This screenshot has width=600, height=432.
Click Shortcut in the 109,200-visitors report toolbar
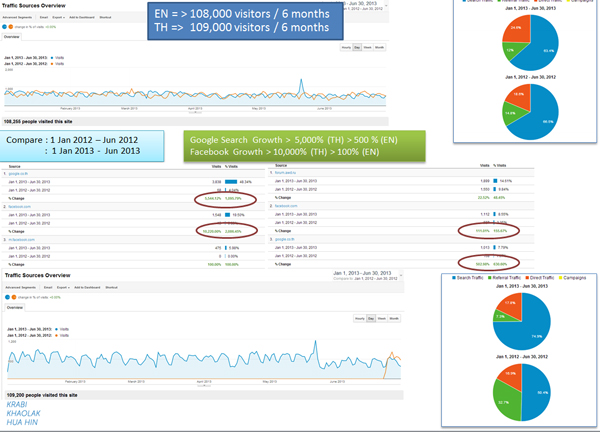(111, 287)
